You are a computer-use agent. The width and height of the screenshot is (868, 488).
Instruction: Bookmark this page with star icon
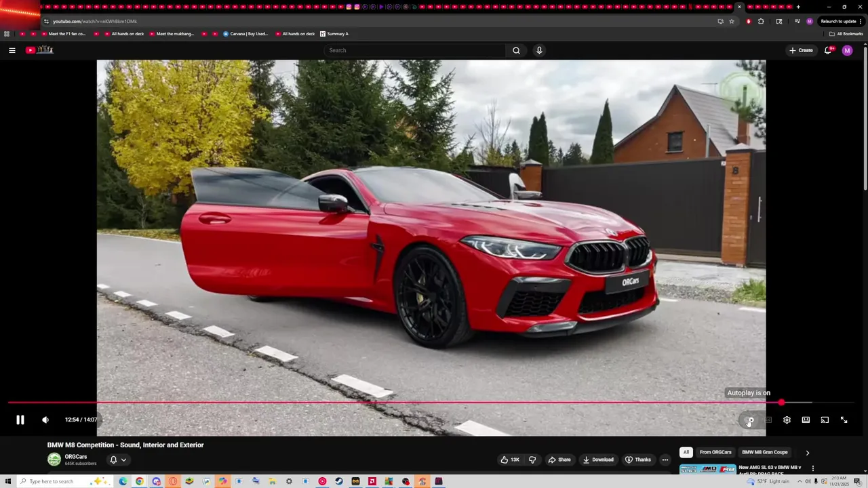[732, 21]
